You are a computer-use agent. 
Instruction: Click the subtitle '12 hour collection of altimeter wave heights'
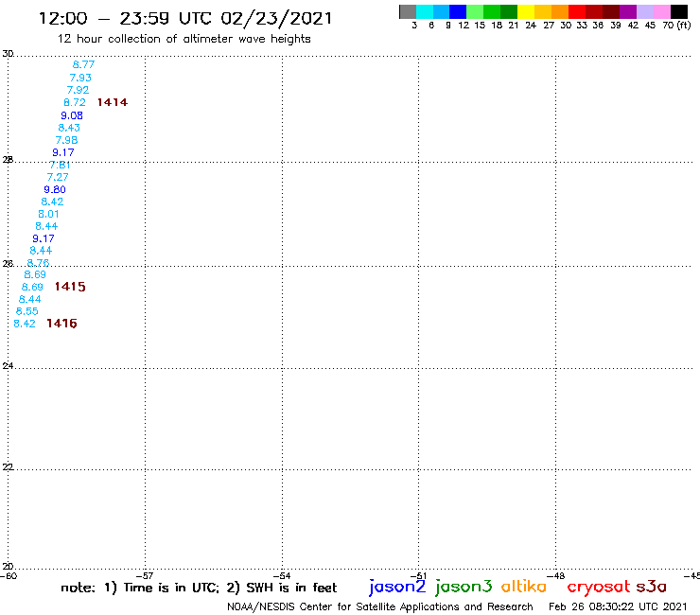point(184,39)
